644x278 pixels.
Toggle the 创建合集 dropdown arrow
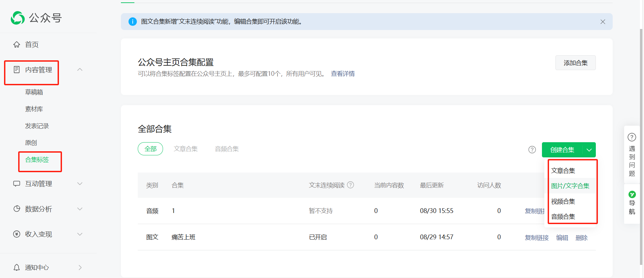[589, 150]
